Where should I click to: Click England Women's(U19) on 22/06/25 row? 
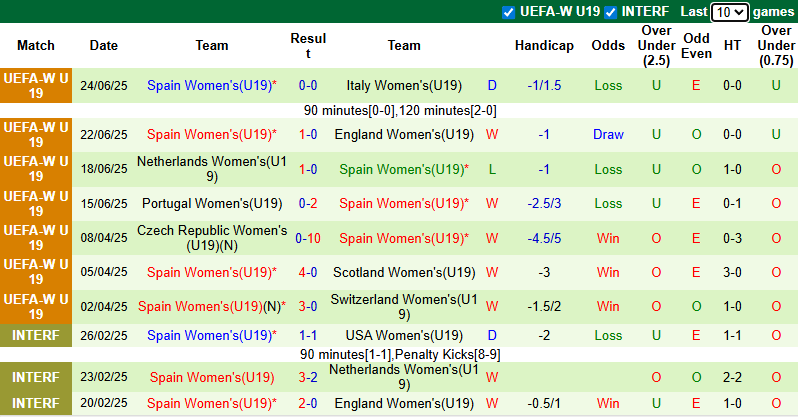[x=404, y=134]
